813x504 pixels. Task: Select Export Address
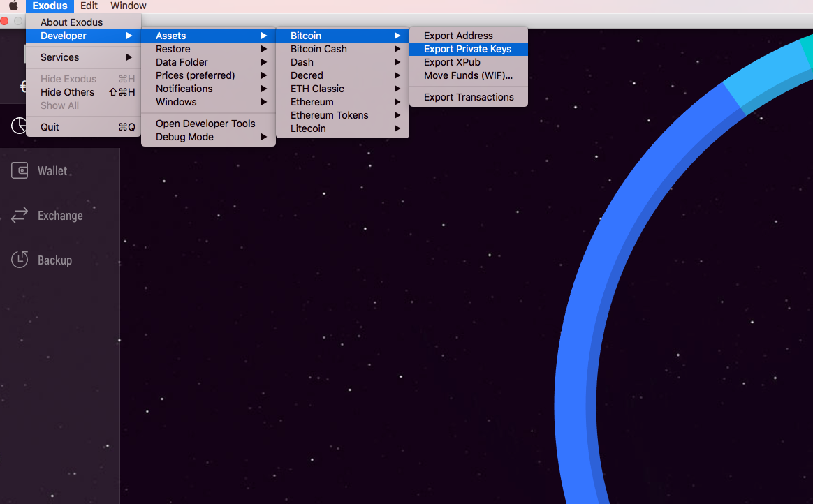click(469, 36)
